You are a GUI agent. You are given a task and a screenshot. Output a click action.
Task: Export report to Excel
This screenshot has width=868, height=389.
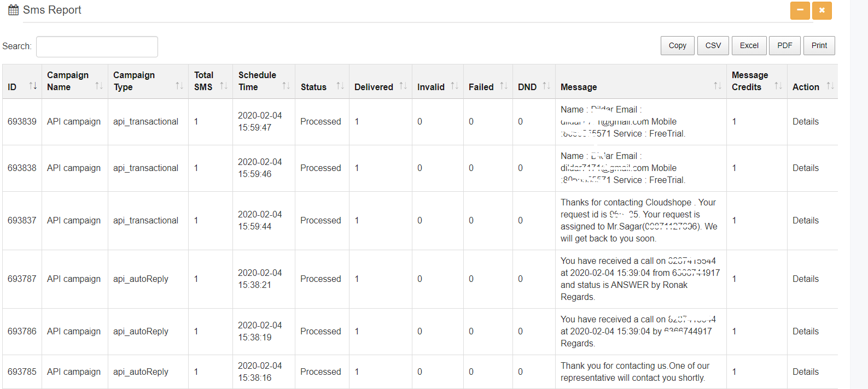749,45
